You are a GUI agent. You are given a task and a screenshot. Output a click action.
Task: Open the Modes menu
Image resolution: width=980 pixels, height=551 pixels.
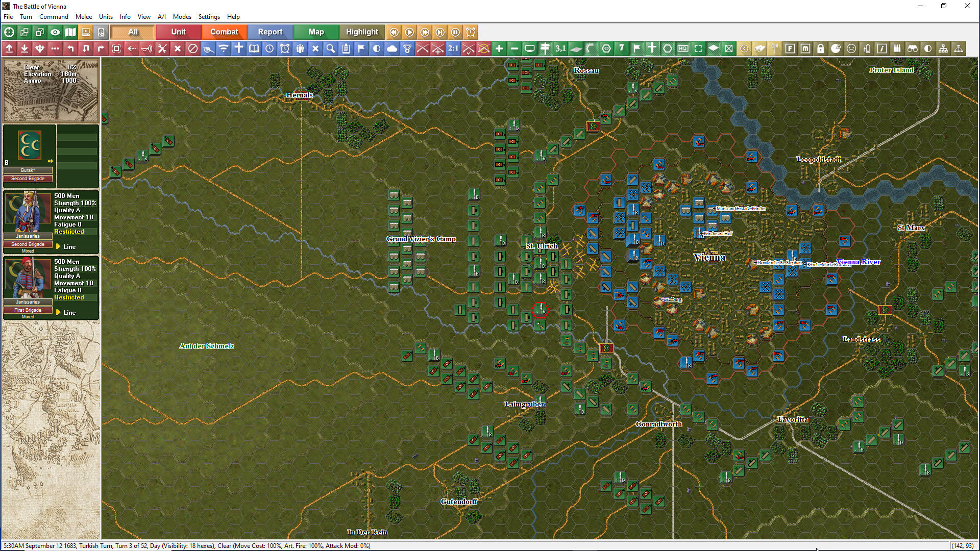[x=182, y=17]
